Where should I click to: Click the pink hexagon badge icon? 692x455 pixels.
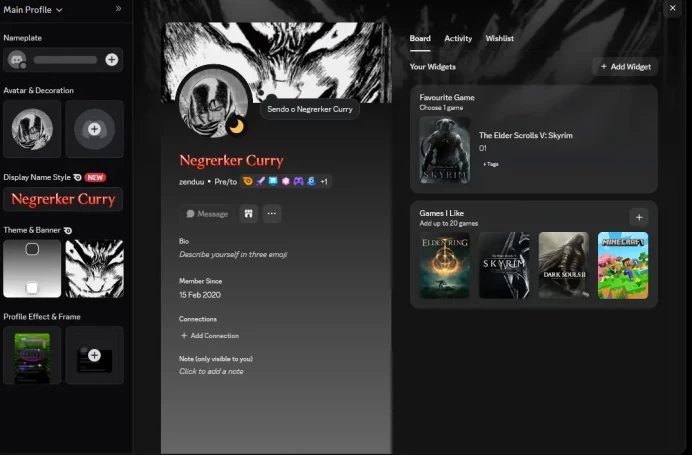pyautogui.click(x=286, y=181)
